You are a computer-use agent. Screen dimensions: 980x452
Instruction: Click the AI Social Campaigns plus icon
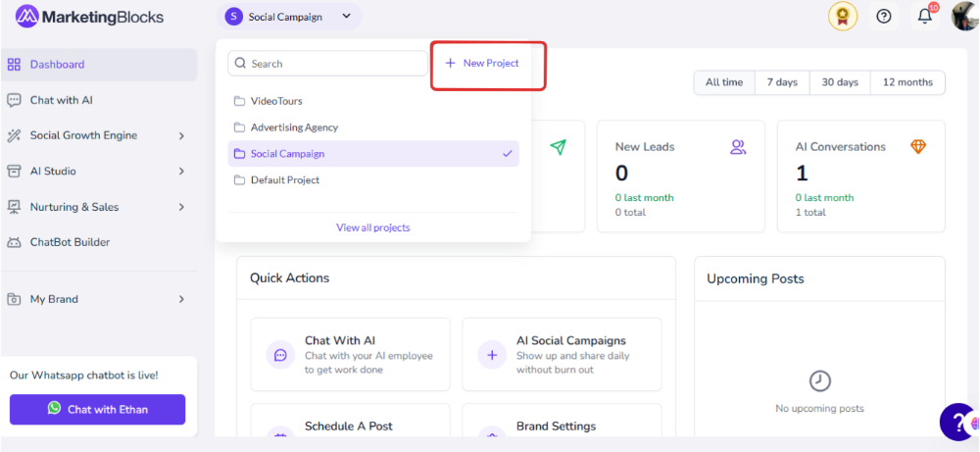(x=492, y=355)
